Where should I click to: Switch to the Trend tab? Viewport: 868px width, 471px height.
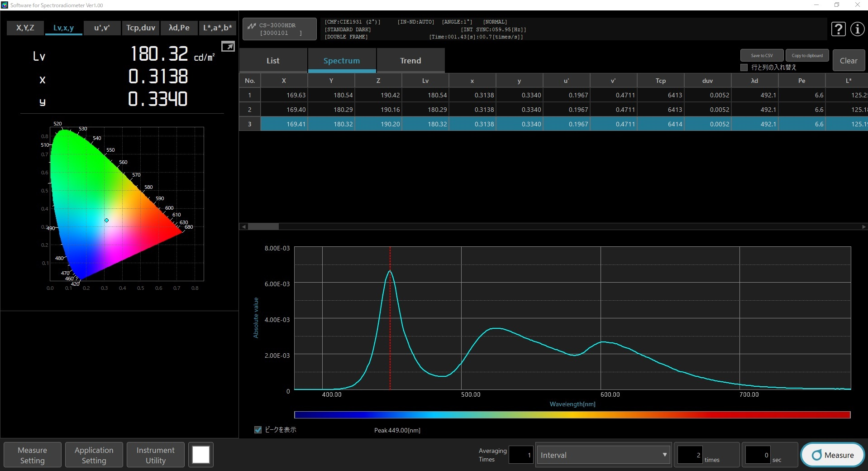(x=410, y=61)
